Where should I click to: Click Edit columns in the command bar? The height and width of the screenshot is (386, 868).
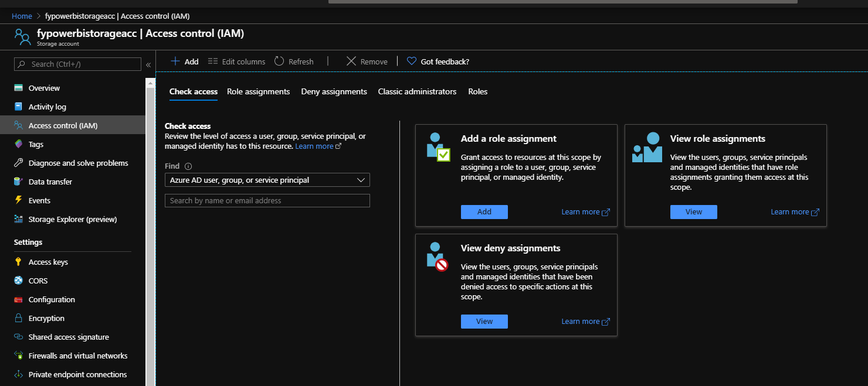pos(236,62)
